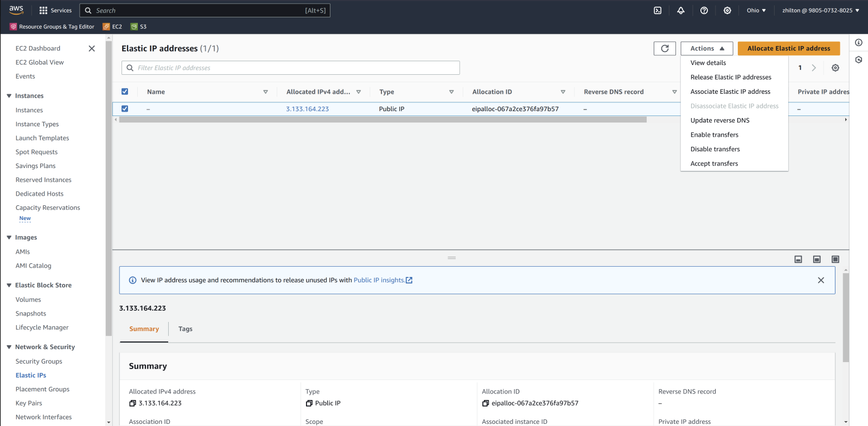Sort by the Allocation ID column
Viewport: 868px width, 426px height.
pyautogui.click(x=563, y=92)
